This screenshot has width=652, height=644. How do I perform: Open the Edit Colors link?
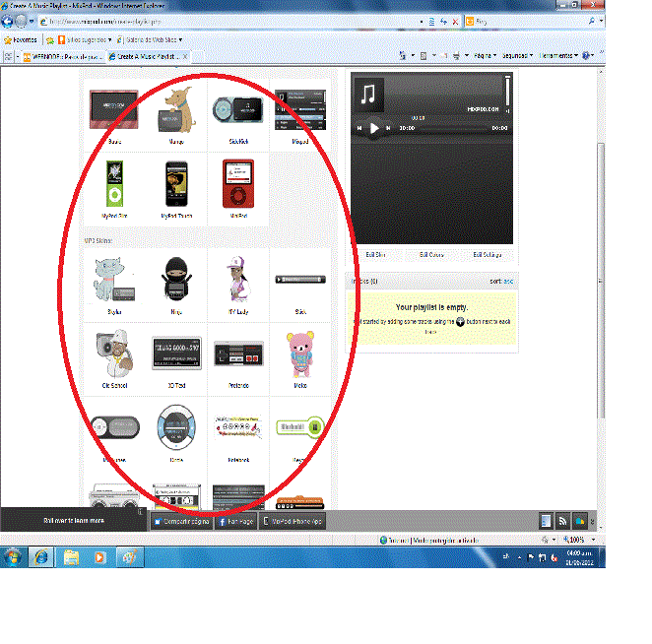click(431, 254)
